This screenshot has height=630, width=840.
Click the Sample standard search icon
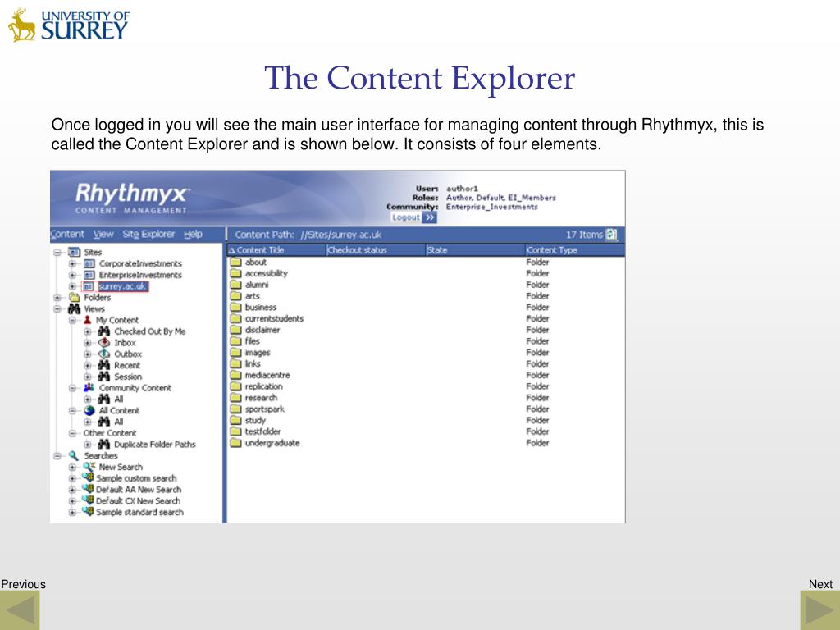tap(88, 512)
